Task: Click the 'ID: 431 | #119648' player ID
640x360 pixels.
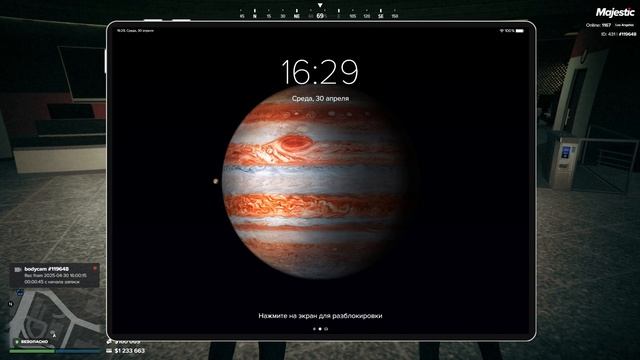Action: pyautogui.click(x=618, y=34)
